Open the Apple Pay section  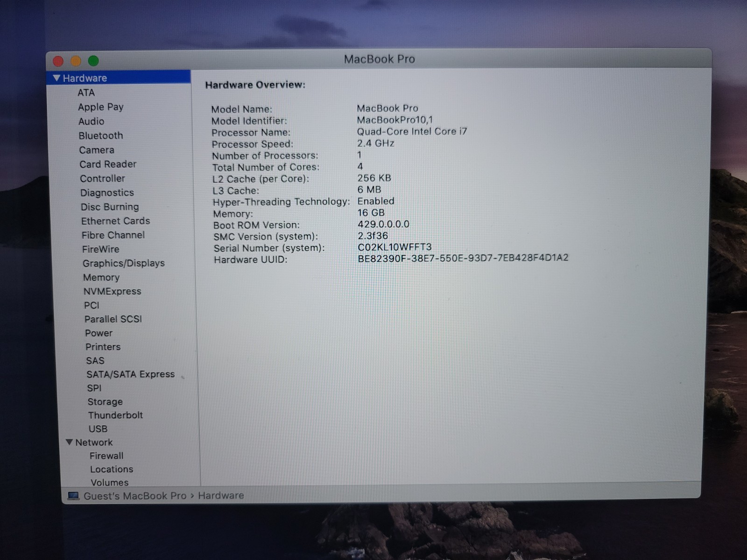pos(101,107)
